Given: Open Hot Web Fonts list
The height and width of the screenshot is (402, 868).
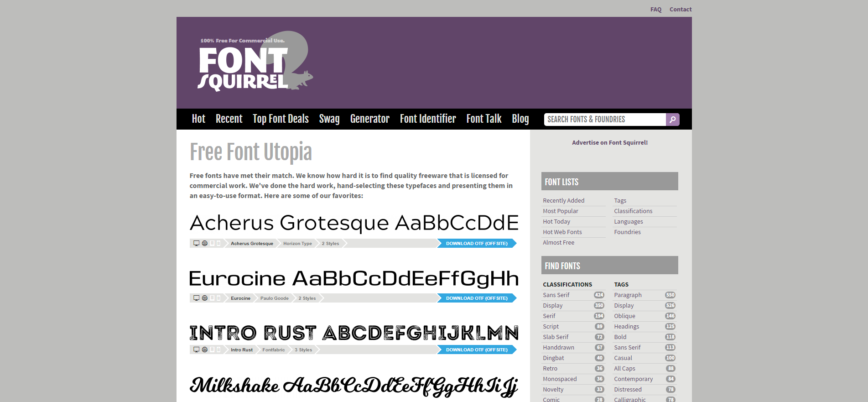Looking at the screenshot, I should pos(562,232).
